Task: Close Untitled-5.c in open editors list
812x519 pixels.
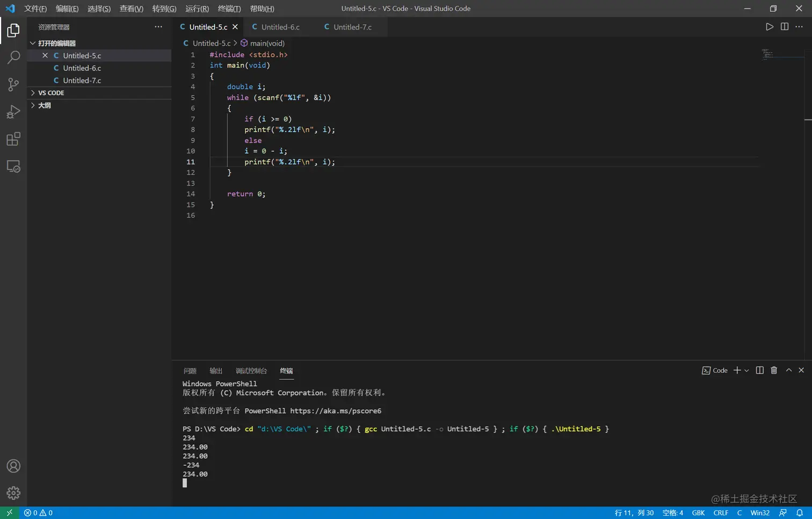Action: click(45, 55)
